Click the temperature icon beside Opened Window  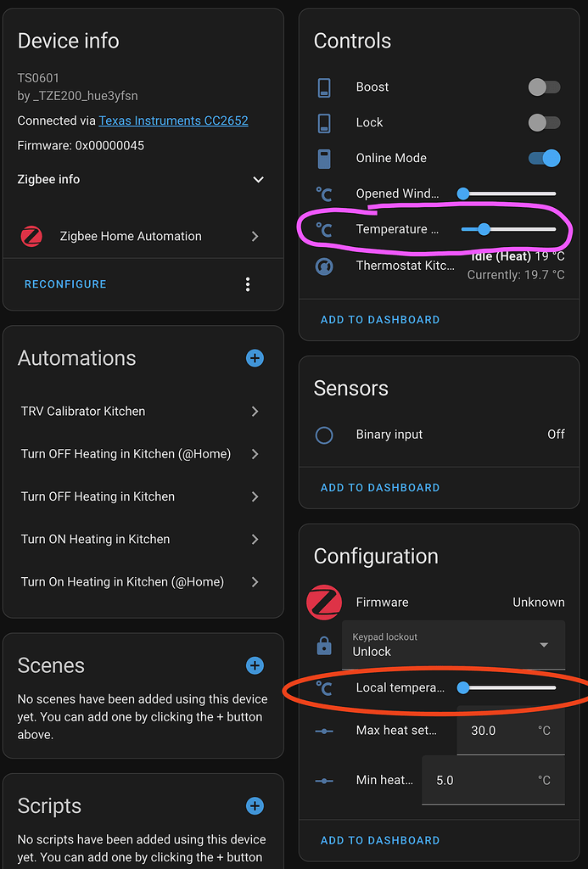click(324, 193)
